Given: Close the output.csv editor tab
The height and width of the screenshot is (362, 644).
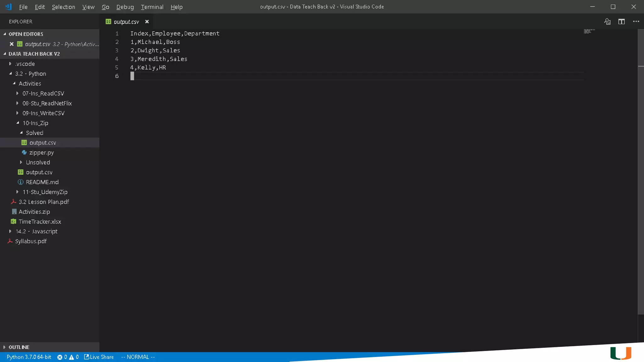Looking at the screenshot, I should coord(147,22).
